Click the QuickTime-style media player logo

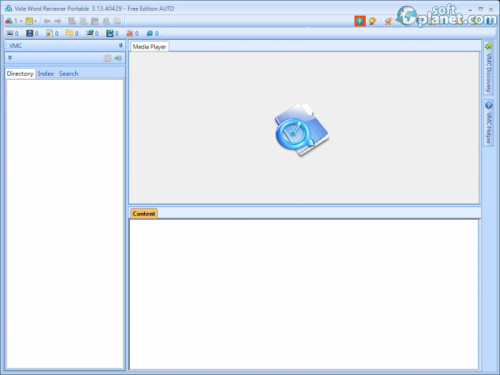coord(302,129)
